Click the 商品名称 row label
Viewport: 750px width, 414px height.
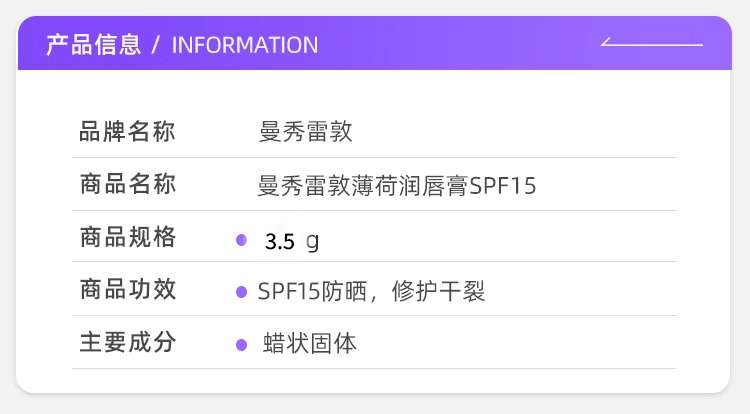(128, 185)
